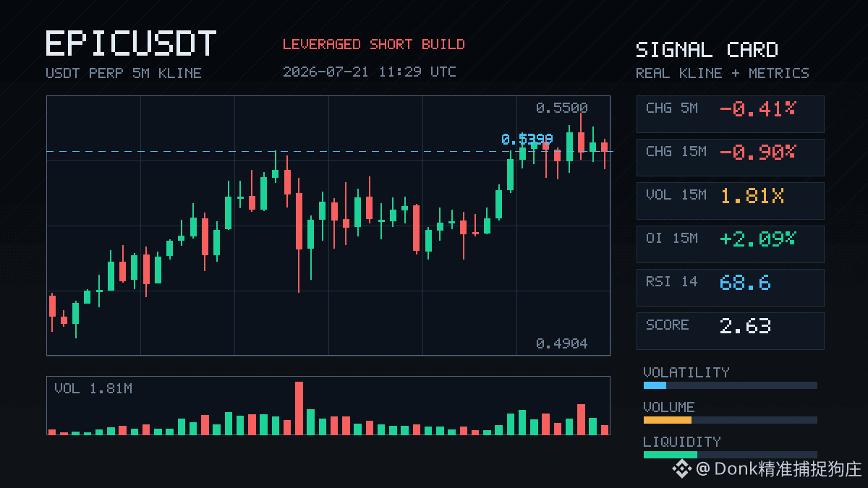Click the tallest red volume bar

[299, 408]
